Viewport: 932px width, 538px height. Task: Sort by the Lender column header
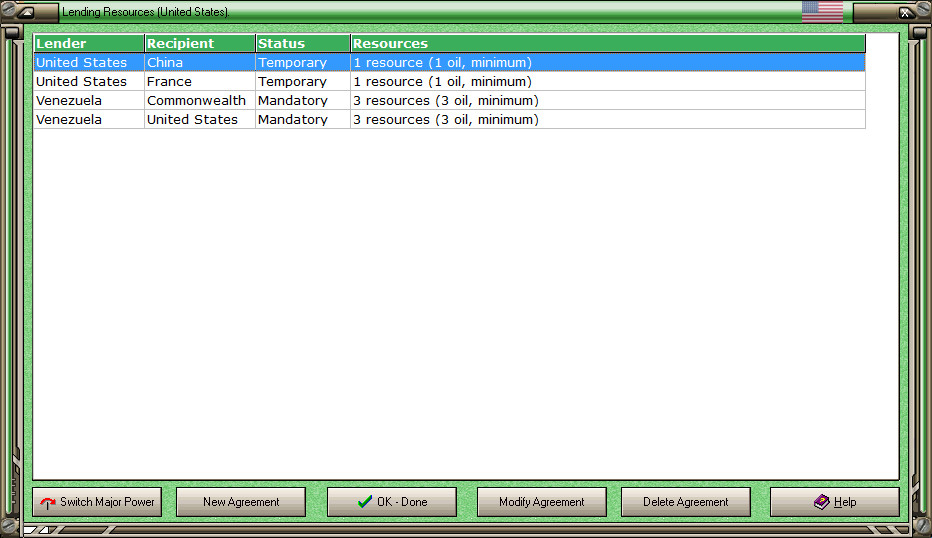pyautogui.click(x=89, y=43)
